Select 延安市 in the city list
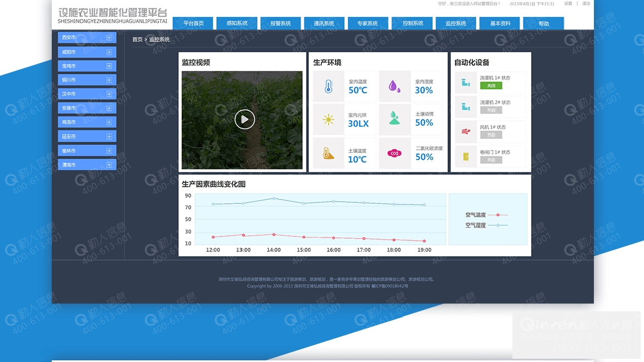 pos(87,136)
